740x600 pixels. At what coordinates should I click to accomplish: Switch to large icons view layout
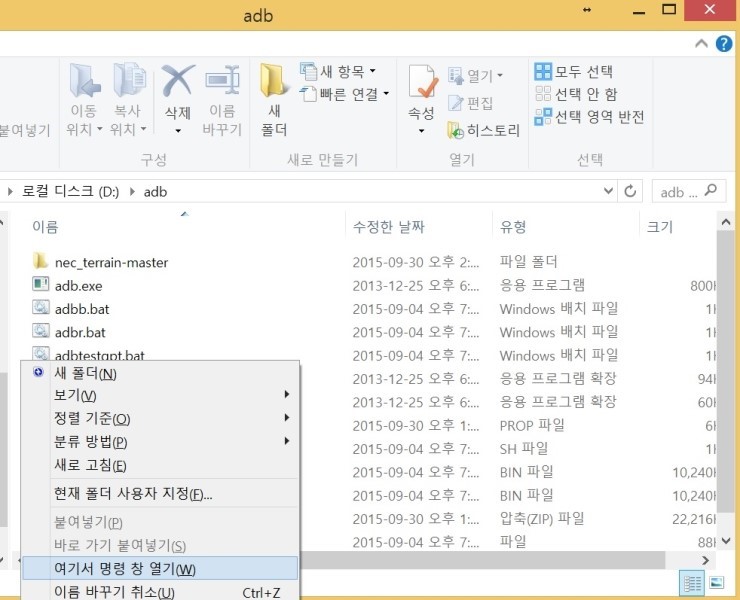pos(716,582)
